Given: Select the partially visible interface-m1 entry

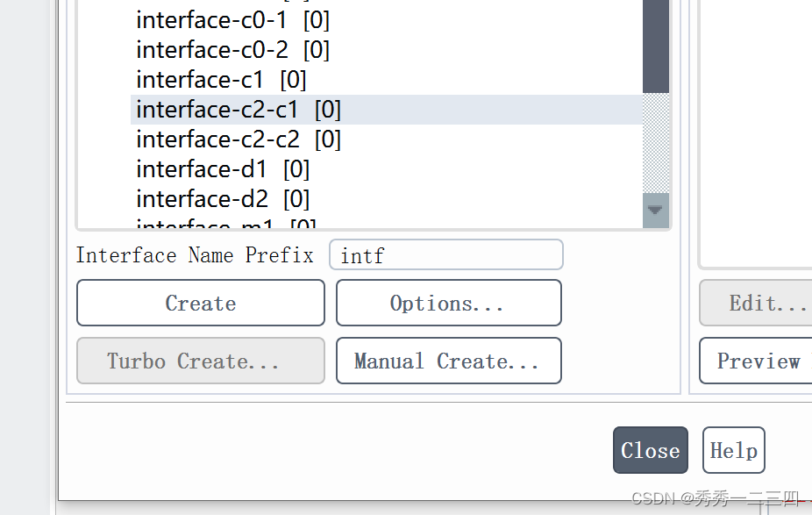Looking at the screenshot, I should [219, 224].
